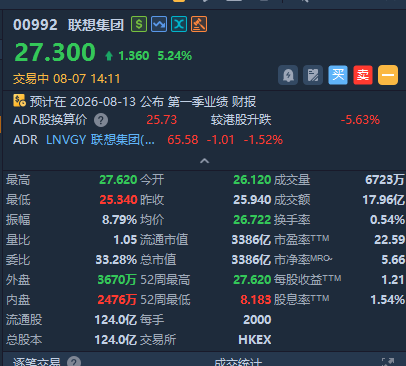The height and width of the screenshot is (366, 406).
Task: Click the 市净率 value 5.66
Action: [393, 260]
